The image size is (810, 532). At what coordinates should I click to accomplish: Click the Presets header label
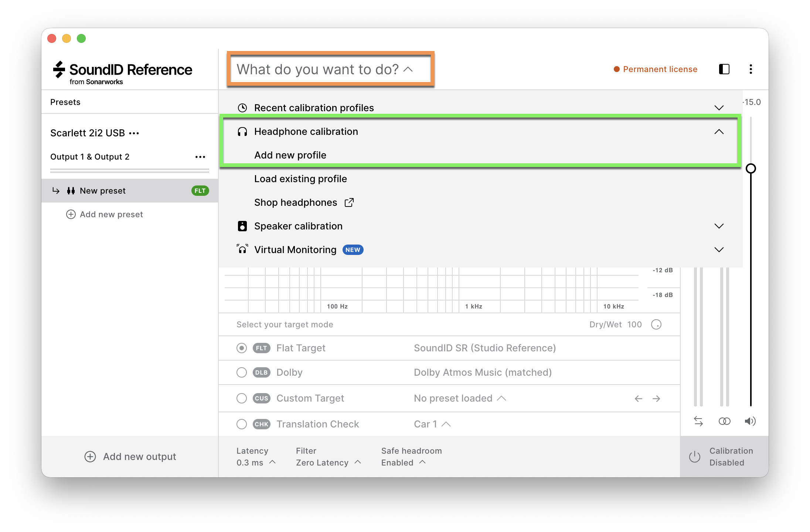coord(65,102)
